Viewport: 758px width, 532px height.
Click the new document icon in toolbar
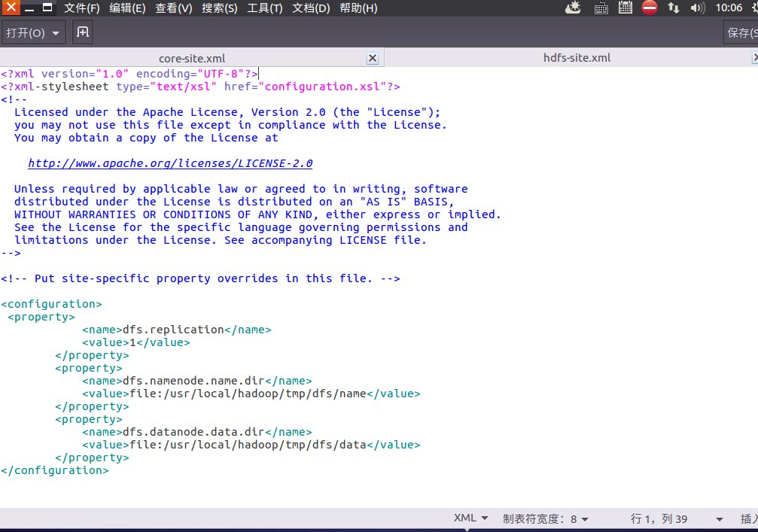tap(83, 32)
